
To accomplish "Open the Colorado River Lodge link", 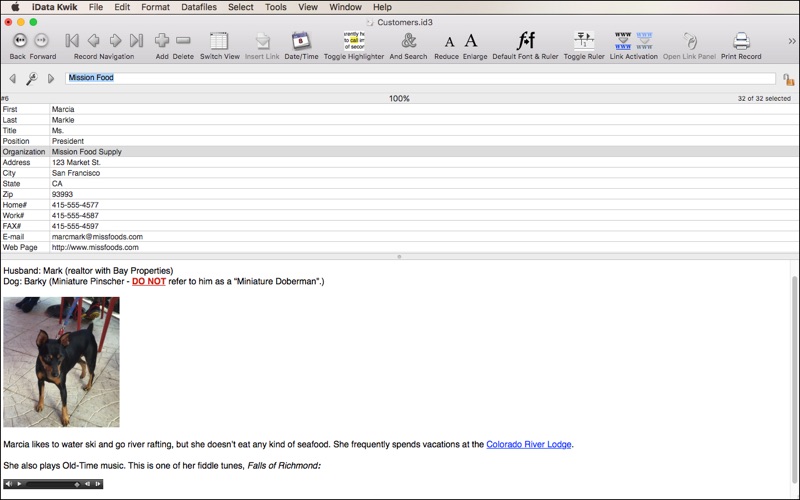I will 529,444.
